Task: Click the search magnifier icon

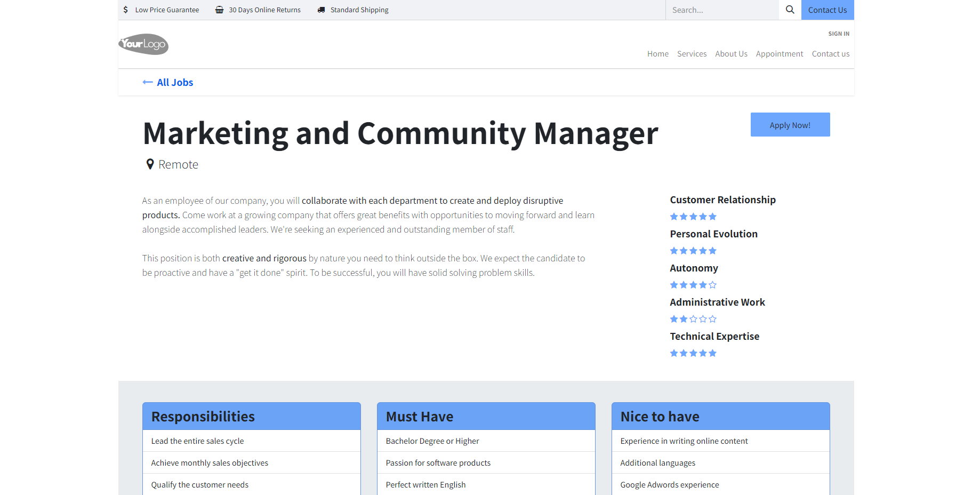Action: [790, 10]
